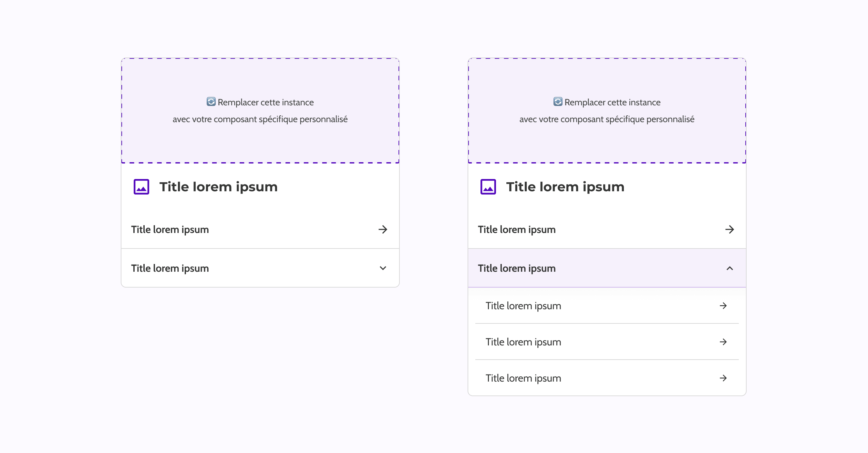Select right card's first 'Title lorem ipsum' link
Image resolution: width=868 pixels, height=453 pixels.
click(x=517, y=229)
